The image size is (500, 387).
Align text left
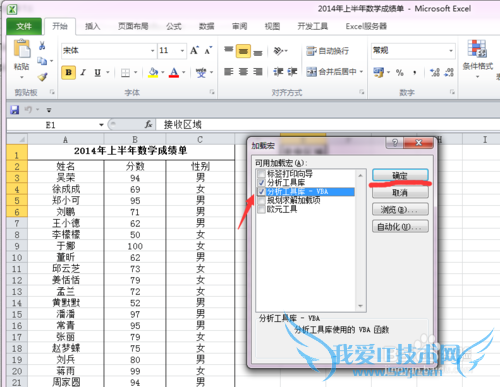(x=229, y=72)
